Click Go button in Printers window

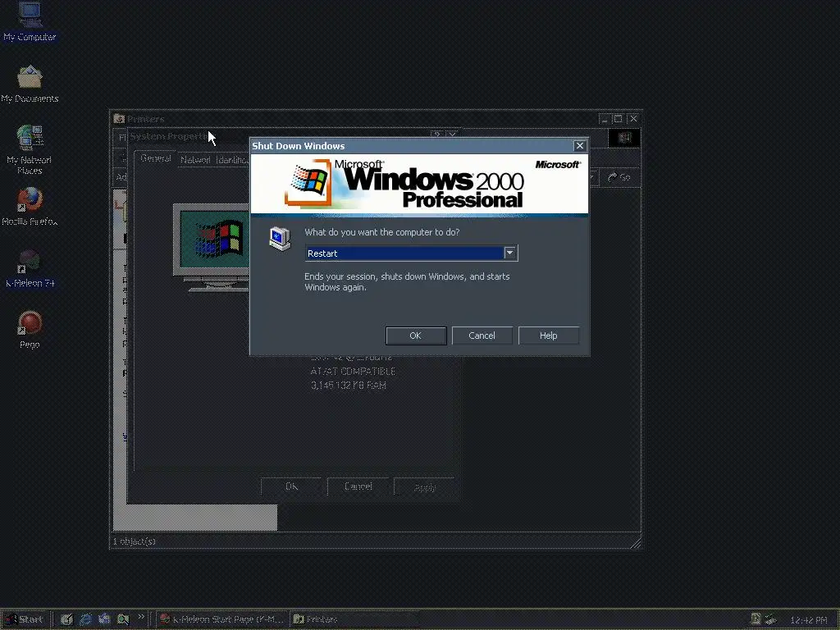point(619,177)
